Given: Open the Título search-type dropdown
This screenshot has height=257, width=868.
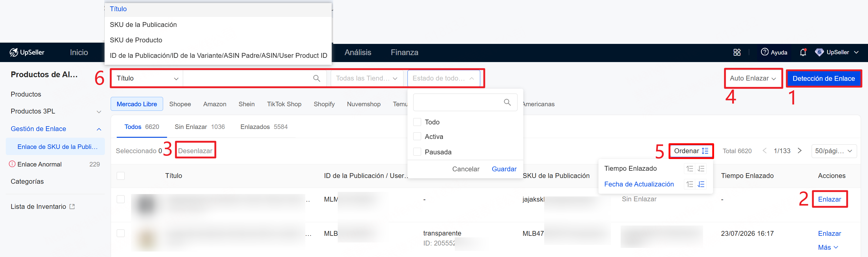Looking at the screenshot, I should (147, 78).
